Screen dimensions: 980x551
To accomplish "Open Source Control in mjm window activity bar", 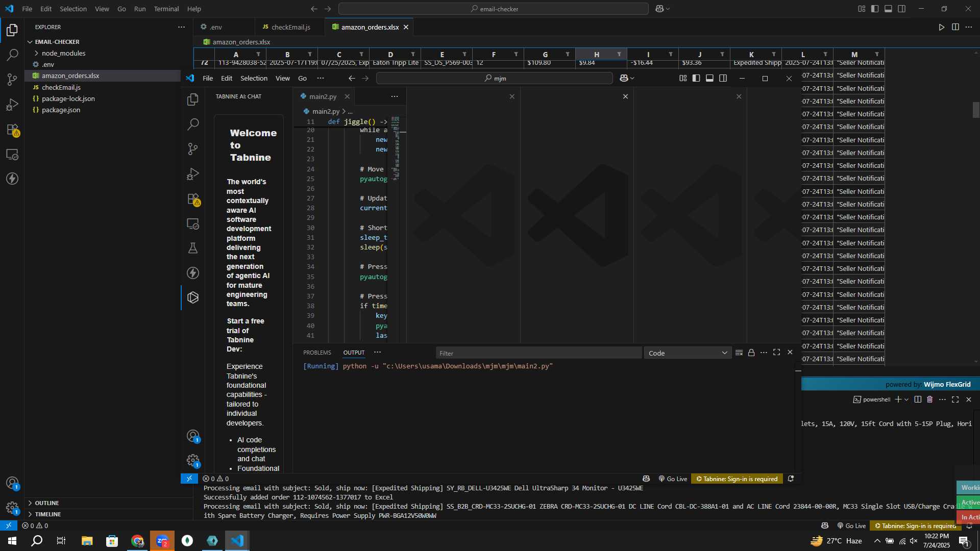I will click(x=193, y=148).
